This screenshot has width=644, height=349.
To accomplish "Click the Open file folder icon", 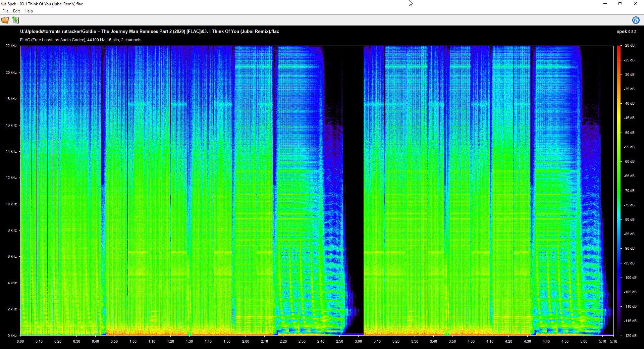I will click(x=5, y=20).
